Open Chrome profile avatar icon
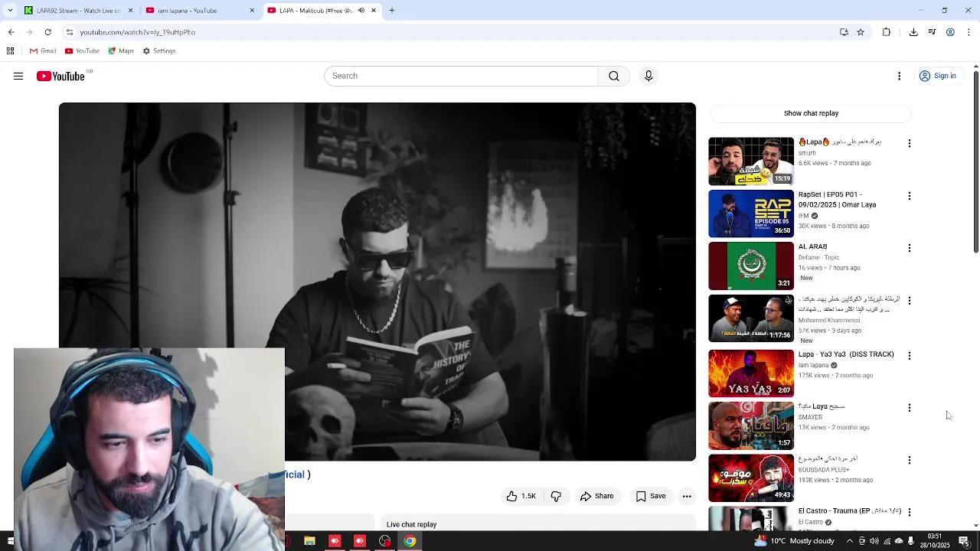The height and width of the screenshot is (551, 980). [950, 32]
